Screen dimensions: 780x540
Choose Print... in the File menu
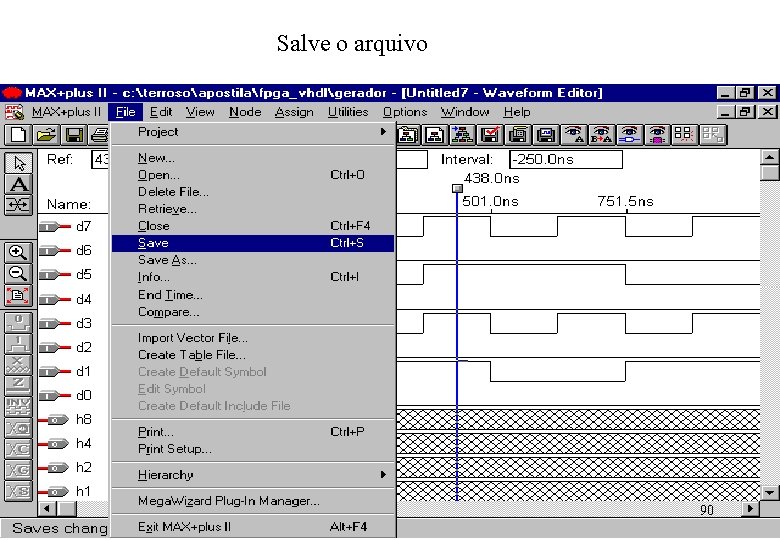tap(253, 432)
